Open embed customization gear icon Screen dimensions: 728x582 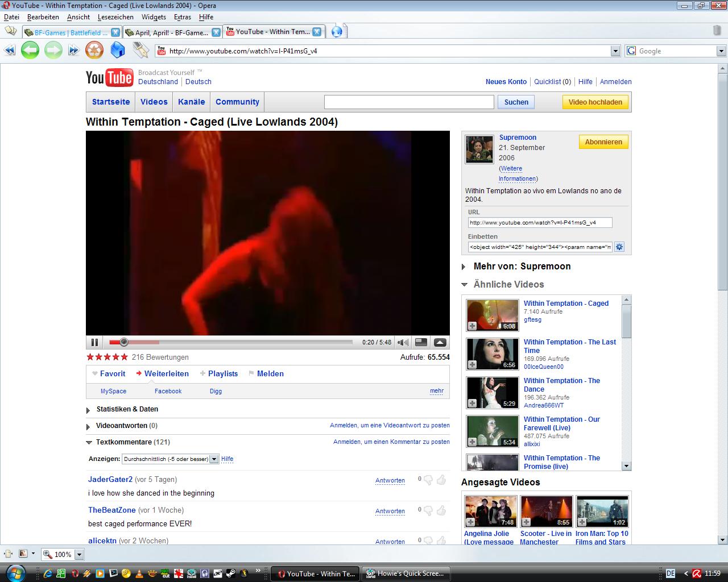[x=619, y=247]
